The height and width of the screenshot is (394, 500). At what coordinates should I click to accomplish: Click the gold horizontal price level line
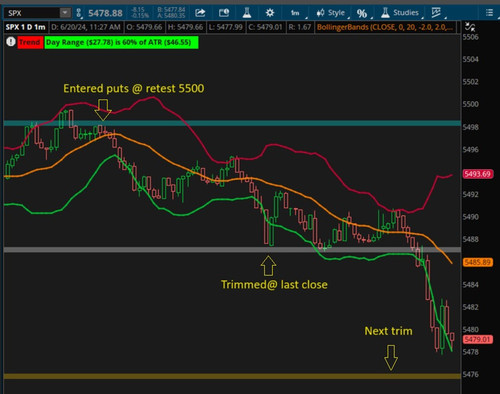(232, 376)
